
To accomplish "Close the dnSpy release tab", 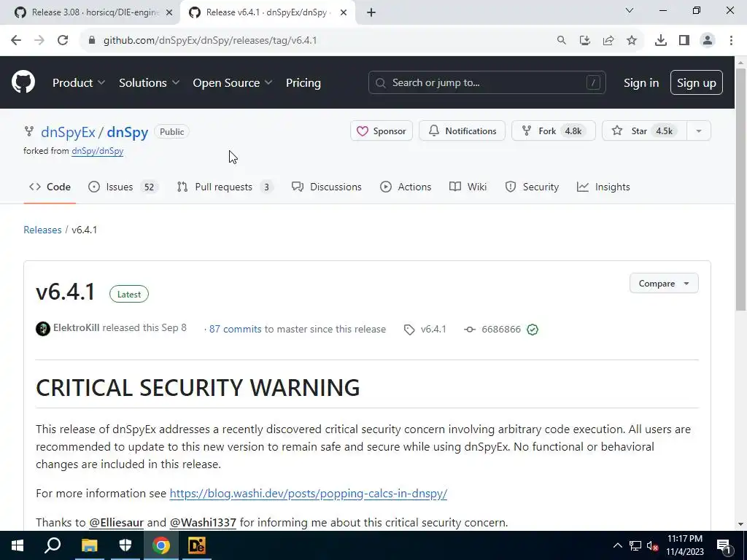I will click(x=344, y=12).
